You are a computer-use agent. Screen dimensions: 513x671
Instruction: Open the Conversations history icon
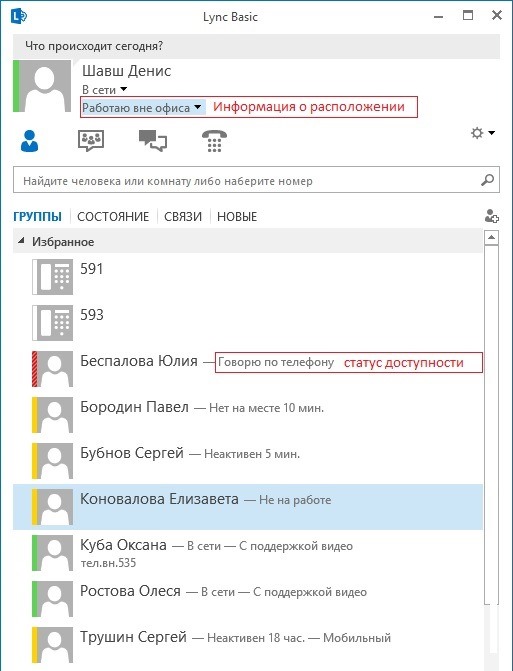coord(153,141)
